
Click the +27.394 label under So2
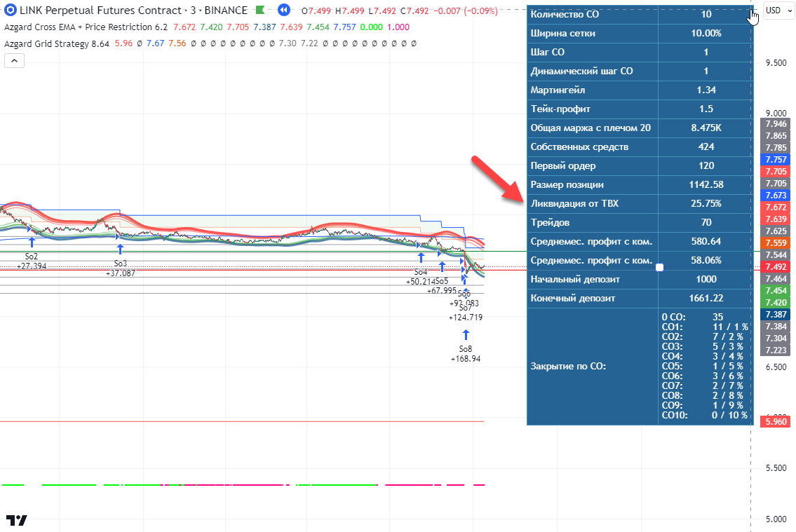tap(32, 266)
